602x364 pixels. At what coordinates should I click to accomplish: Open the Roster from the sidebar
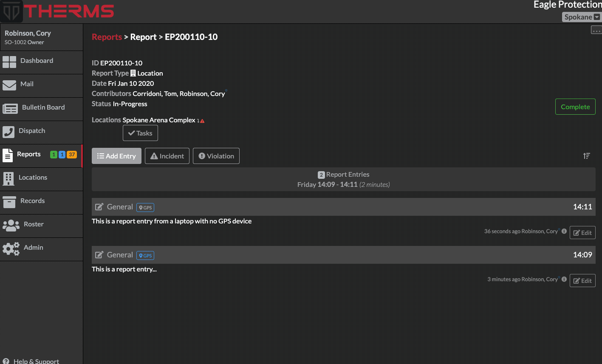click(34, 224)
